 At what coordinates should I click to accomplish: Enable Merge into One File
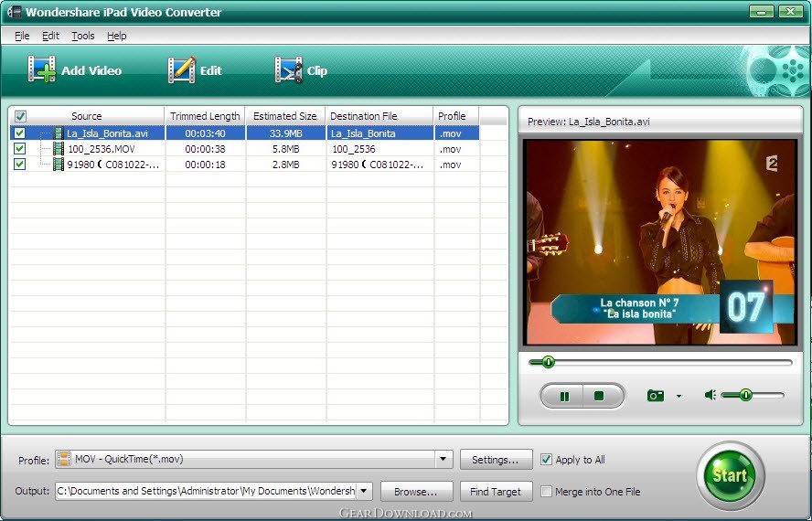[546, 491]
